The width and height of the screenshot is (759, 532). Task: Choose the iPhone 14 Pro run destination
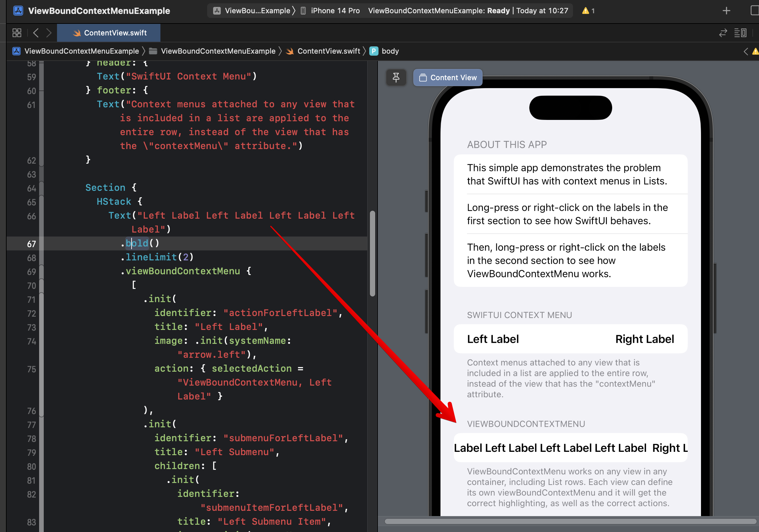point(330,11)
